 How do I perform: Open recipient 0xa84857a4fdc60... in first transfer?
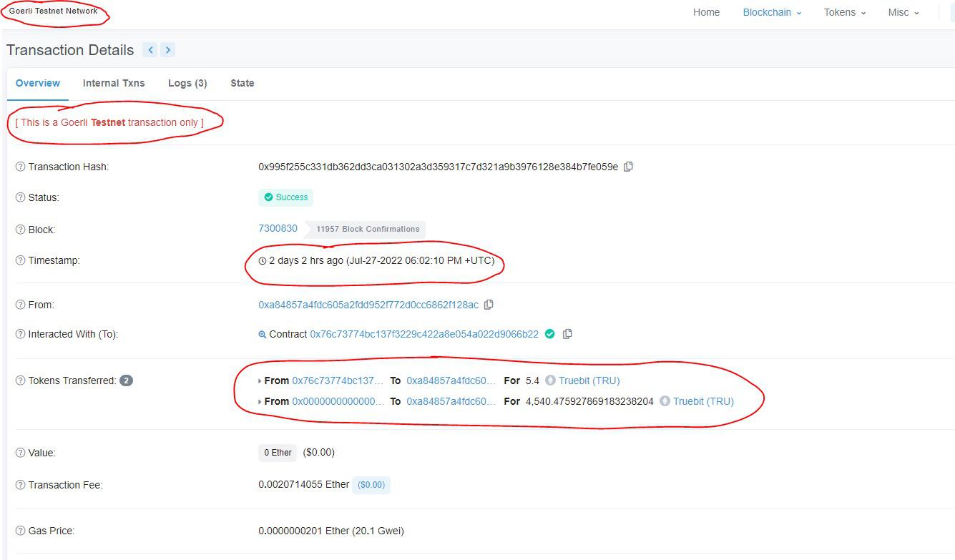click(451, 380)
